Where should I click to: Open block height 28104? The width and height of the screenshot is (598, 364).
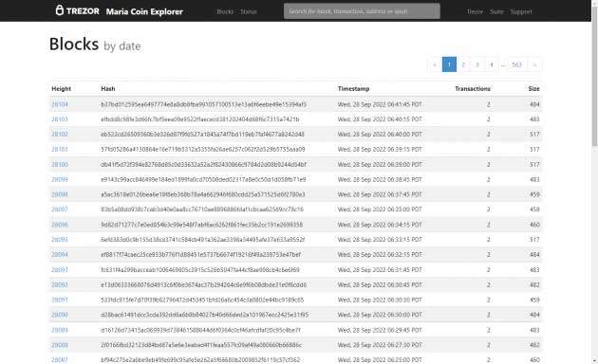60,104
